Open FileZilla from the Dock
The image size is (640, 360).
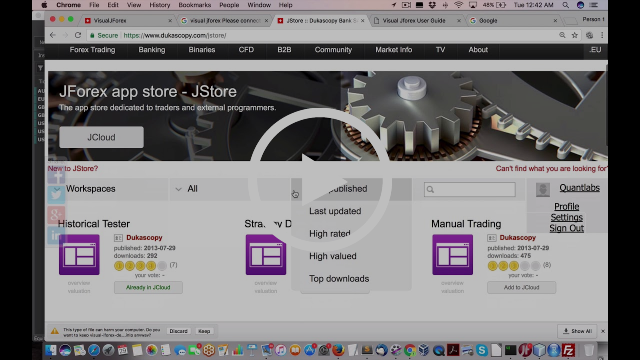(568, 350)
